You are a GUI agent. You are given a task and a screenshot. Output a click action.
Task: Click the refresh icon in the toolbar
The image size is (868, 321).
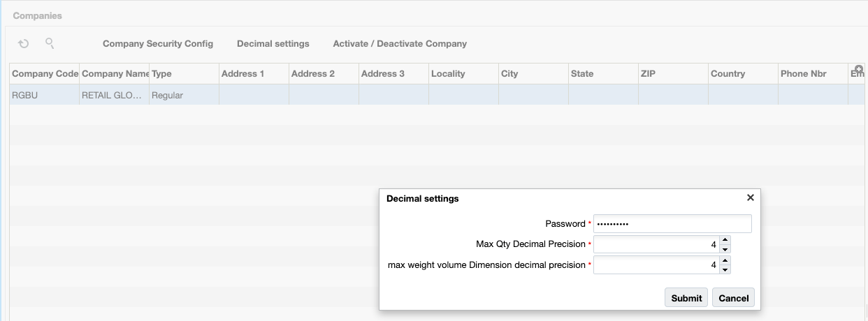(24, 44)
